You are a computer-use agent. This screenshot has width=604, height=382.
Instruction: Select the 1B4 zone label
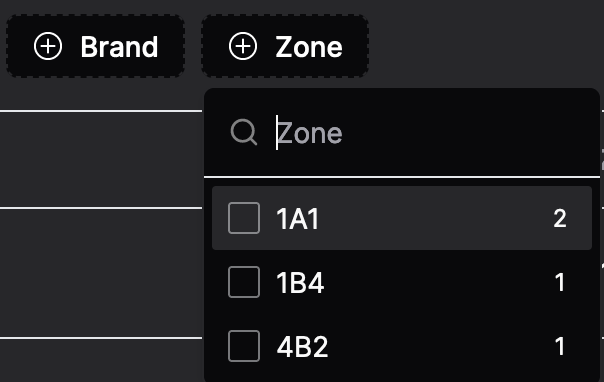[x=300, y=283]
